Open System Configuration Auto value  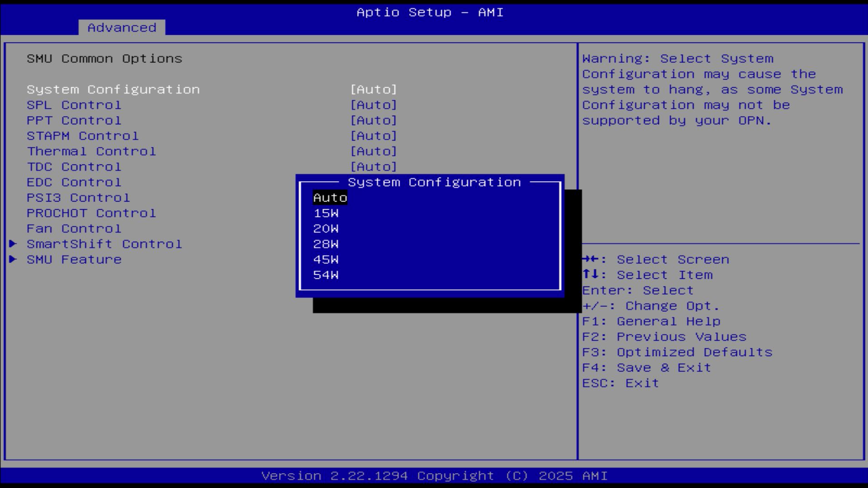click(373, 89)
